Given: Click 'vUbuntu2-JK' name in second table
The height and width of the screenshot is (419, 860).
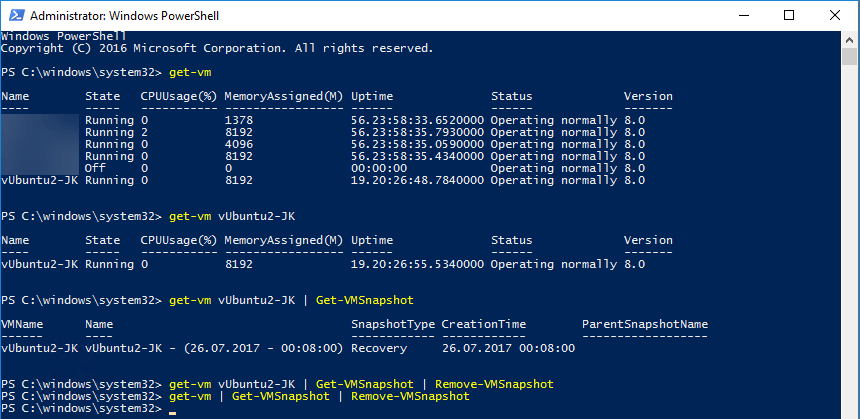Looking at the screenshot, I should 39,264.
